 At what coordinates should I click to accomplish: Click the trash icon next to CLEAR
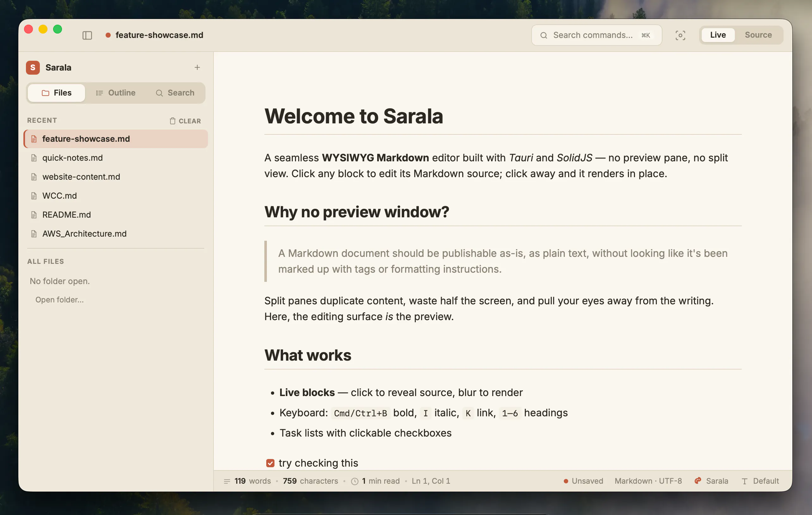pos(172,121)
